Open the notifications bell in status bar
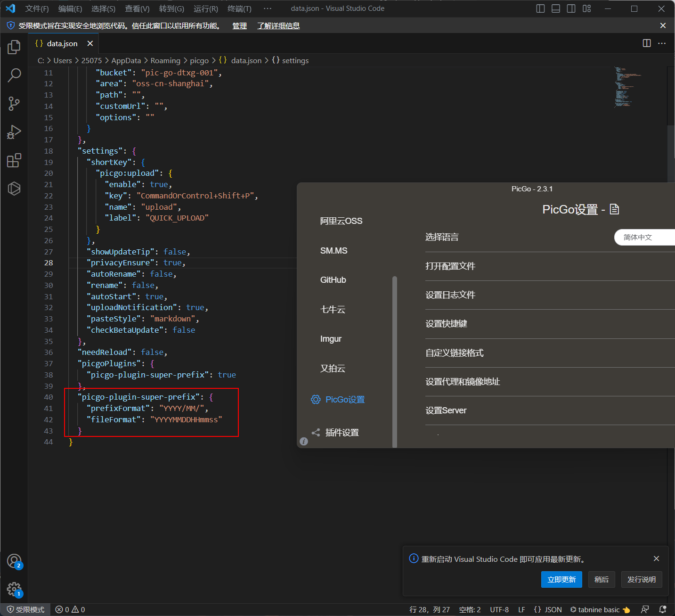 tap(663, 609)
